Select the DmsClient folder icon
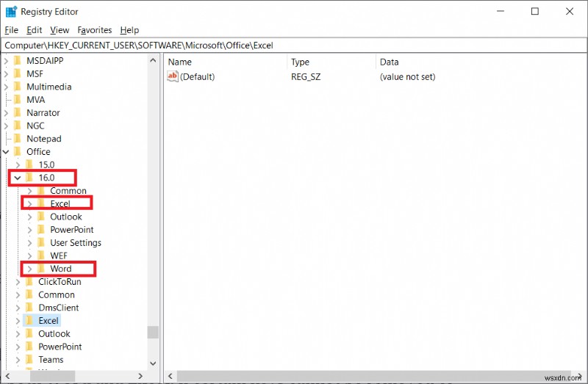 (x=29, y=308)
